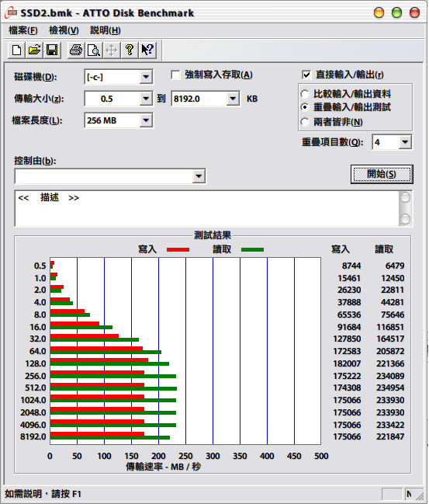Image resolution: width=429 pixels, height=504 pixels.
Task: Select the 重疊輸入/輸出測試 radio button
Action: click(305, 107)
